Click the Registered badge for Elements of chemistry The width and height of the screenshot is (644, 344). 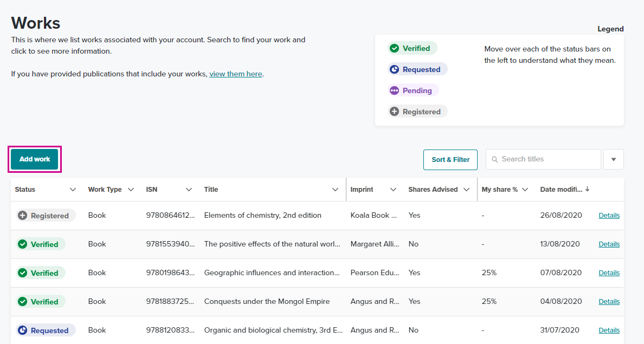coord(46,216)
